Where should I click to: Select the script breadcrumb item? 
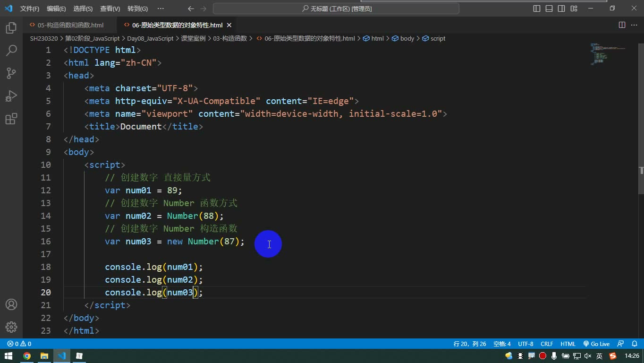pyautogui.click(x=434, y=38)
